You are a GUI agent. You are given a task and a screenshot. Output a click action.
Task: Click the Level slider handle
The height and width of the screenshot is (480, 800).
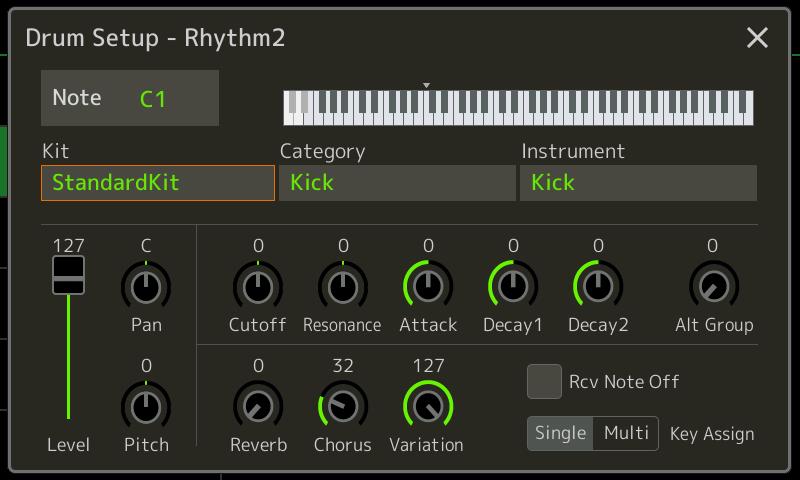[x=68, y=275]
